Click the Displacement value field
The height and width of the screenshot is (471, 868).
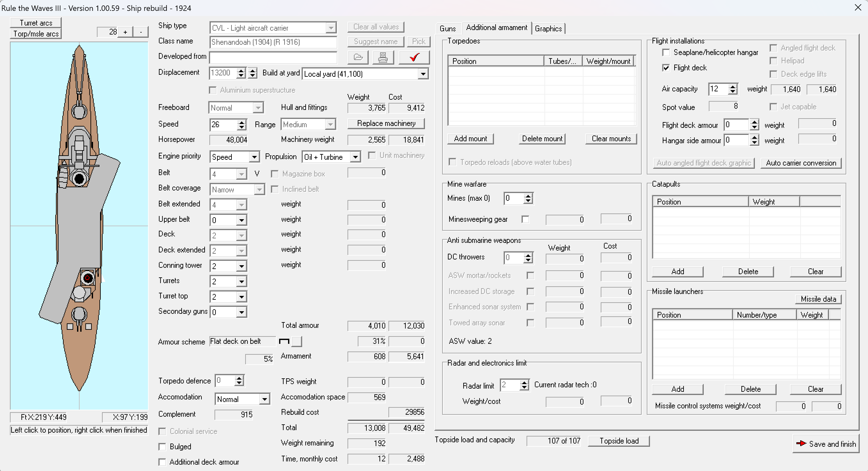coord(223,73)
